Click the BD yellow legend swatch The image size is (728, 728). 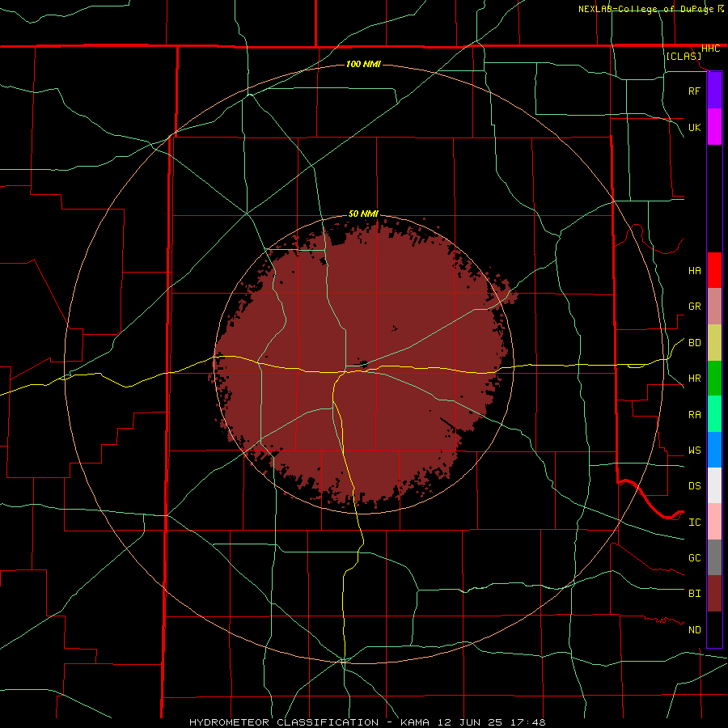(714, 343)
